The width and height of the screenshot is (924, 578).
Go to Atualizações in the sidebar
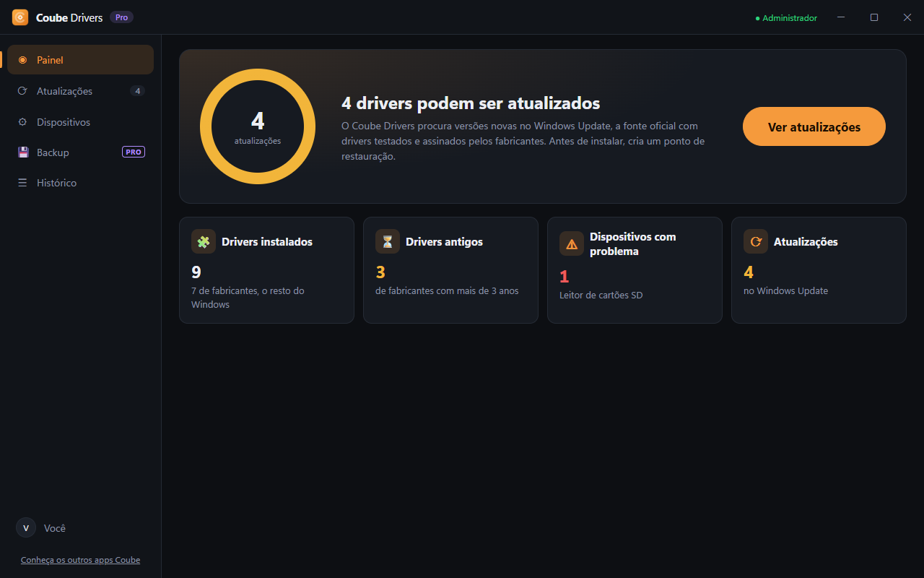tap(80, 91)
